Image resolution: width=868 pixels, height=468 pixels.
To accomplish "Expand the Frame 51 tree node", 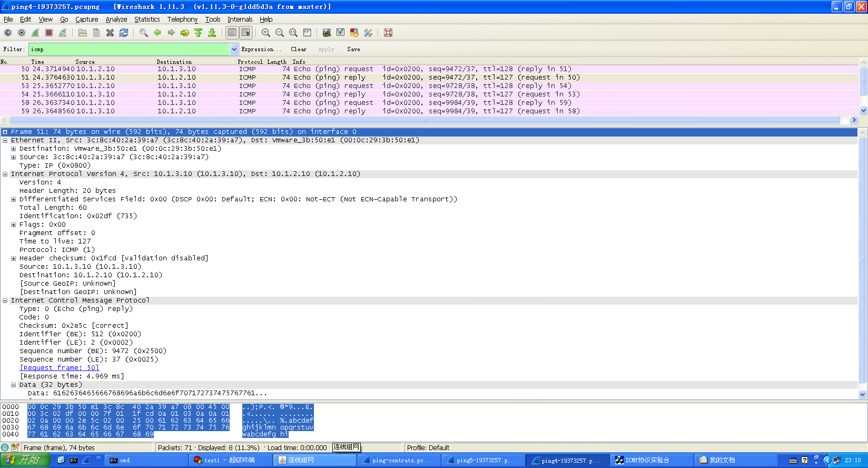I will (x=5, y=132).
